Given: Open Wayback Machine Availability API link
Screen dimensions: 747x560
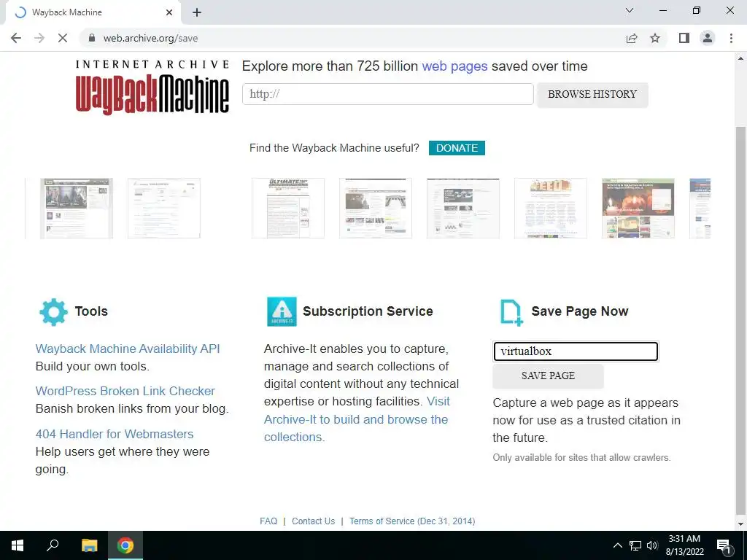Looking at the screenshot, I should tap(128, 349).
